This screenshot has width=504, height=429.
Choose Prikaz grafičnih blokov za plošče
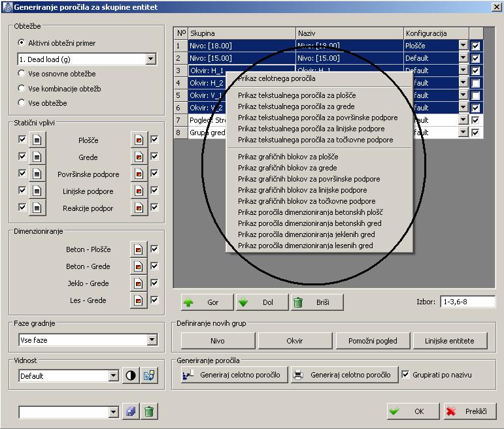point(320,157)
